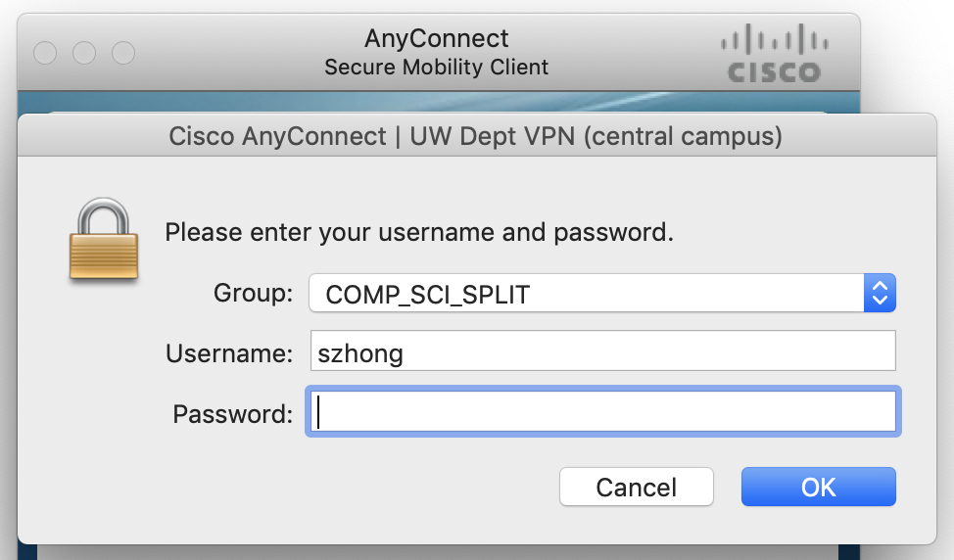This screenshot has width=954, height=560.
Task: Click the 'Secure Mobility Client' subtitle
Action: 437,68
